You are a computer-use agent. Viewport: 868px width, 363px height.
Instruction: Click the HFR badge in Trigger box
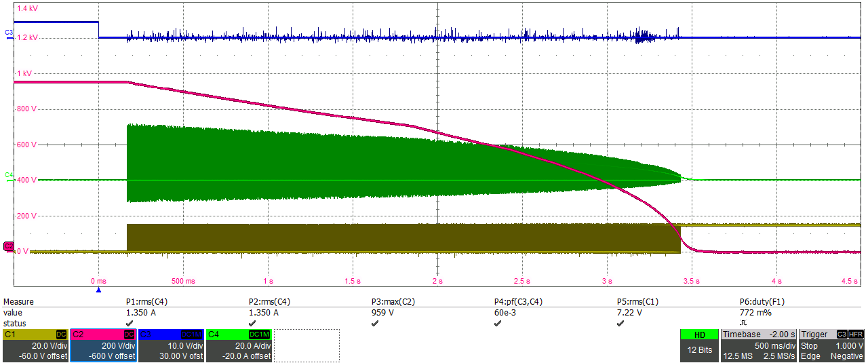tap(855, 335)
